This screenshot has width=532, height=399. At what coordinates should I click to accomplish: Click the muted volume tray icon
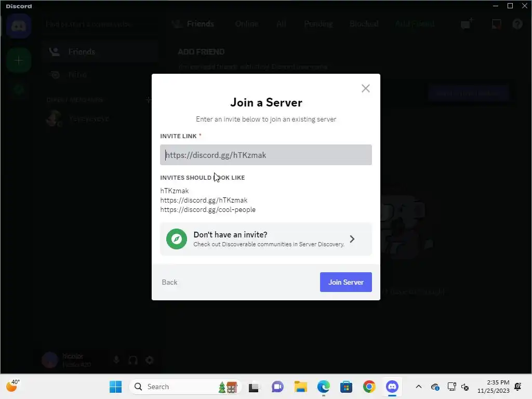(465, 387)
